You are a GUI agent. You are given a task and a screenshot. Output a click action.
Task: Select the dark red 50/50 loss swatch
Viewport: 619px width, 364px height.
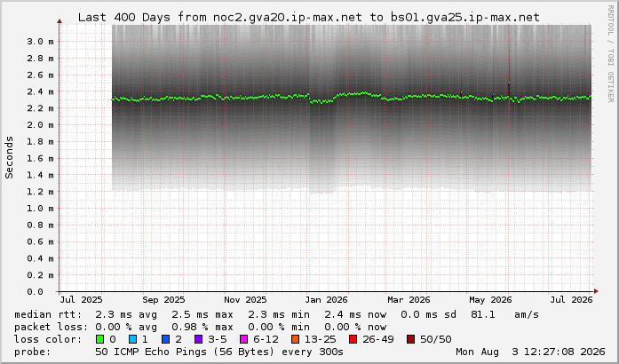point(410,339)
